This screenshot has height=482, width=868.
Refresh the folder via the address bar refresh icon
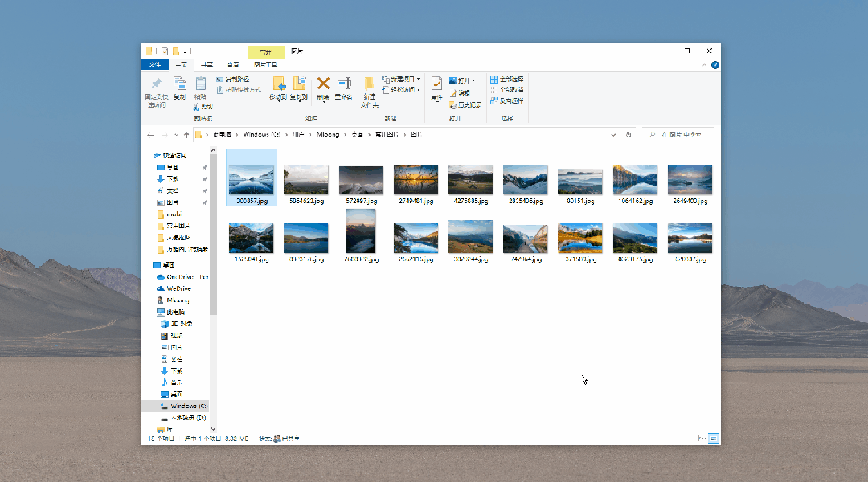click(628, 135)
